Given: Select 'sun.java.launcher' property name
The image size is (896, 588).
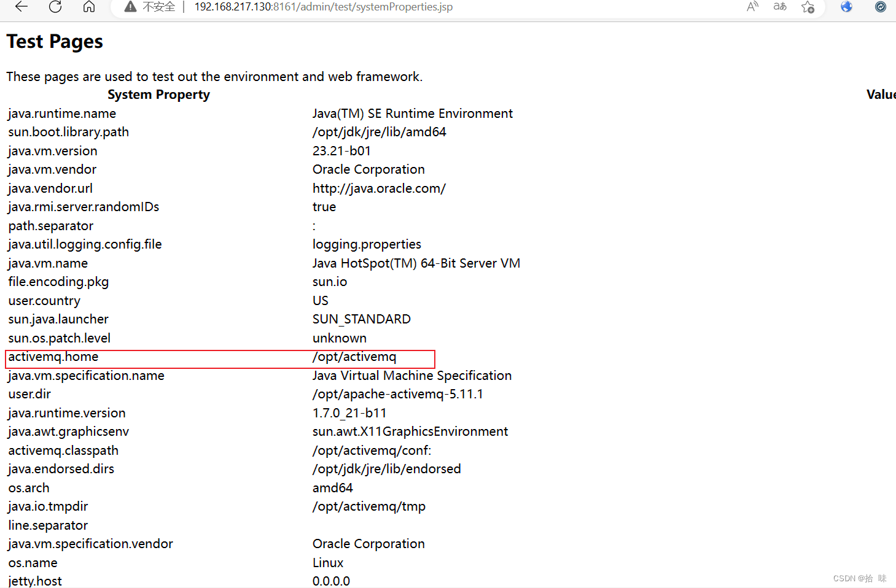Looking at the screenshot, I should point(58,319).
